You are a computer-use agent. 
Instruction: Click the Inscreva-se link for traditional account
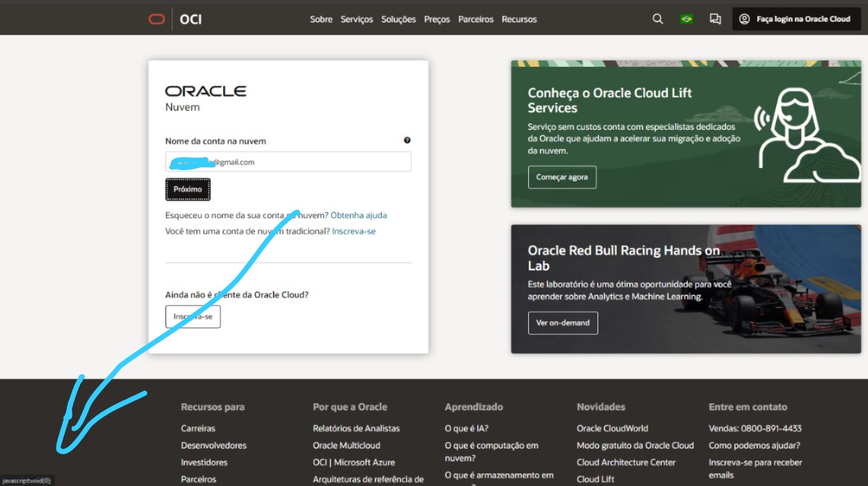tap(354, 231)
